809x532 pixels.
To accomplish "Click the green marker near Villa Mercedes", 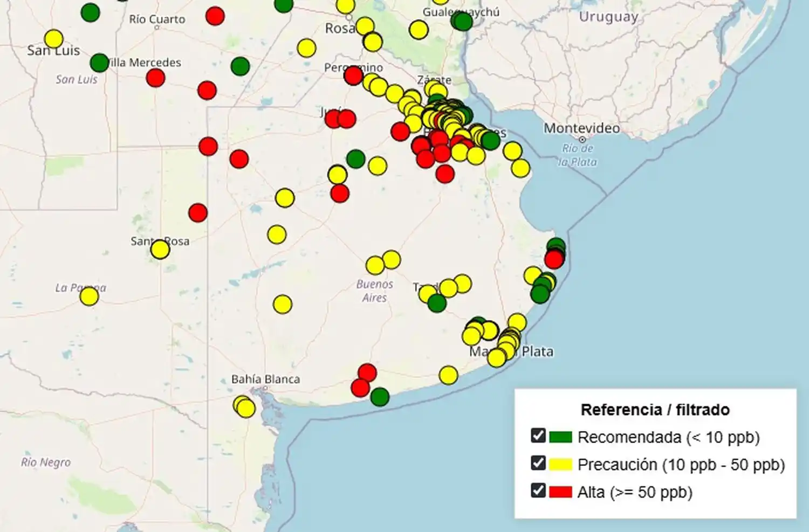I will [x=100, y=64].
